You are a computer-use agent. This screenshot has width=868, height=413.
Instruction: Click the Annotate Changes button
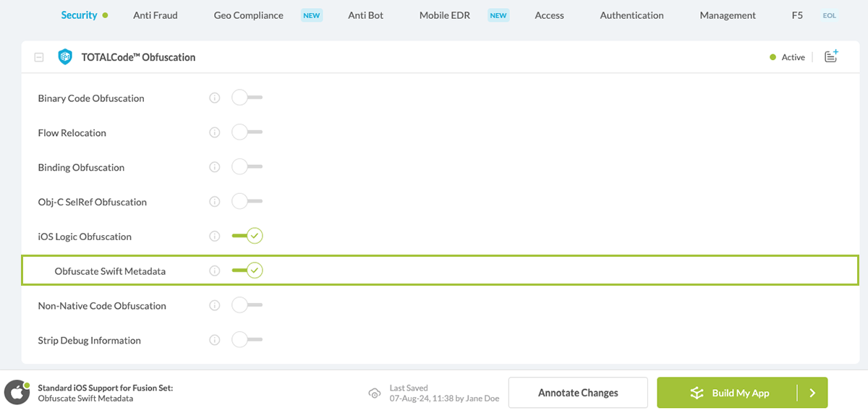(x=578, y=393)
